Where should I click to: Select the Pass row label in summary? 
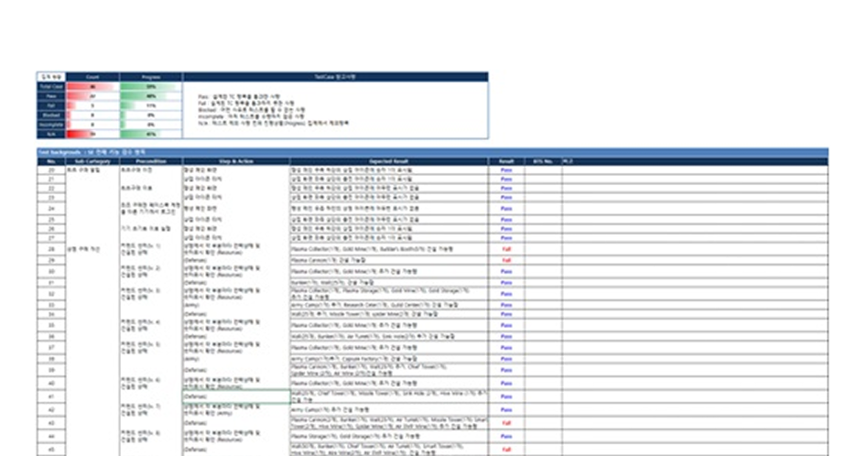[50, 95]
